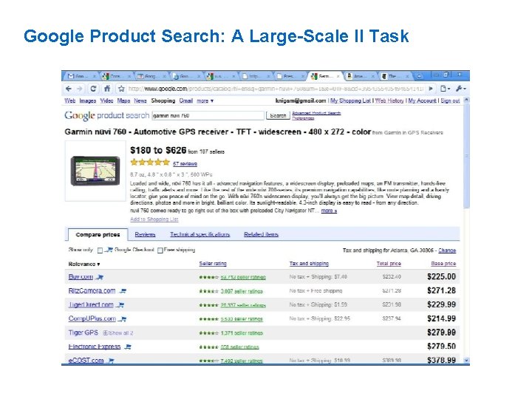The image size is (532, 399).
Task: Click the Google product search logo
Action: click(x=107, y=116)
